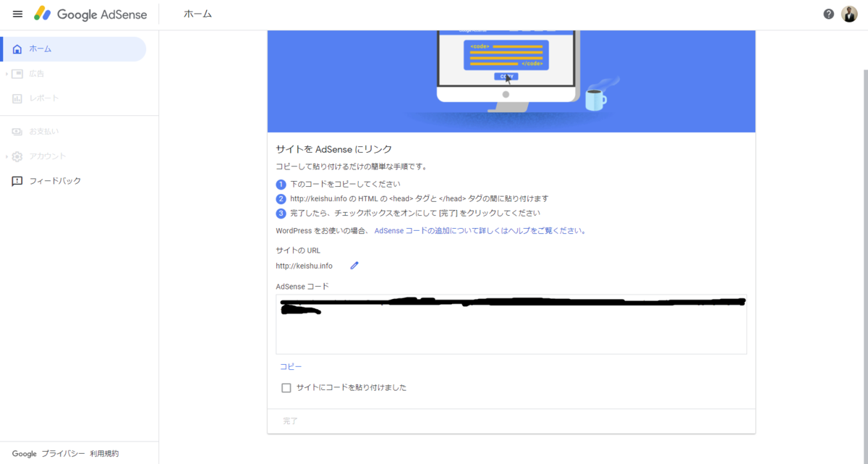
Task: Select ホーム in the sidebar
Action: [73, 49]
